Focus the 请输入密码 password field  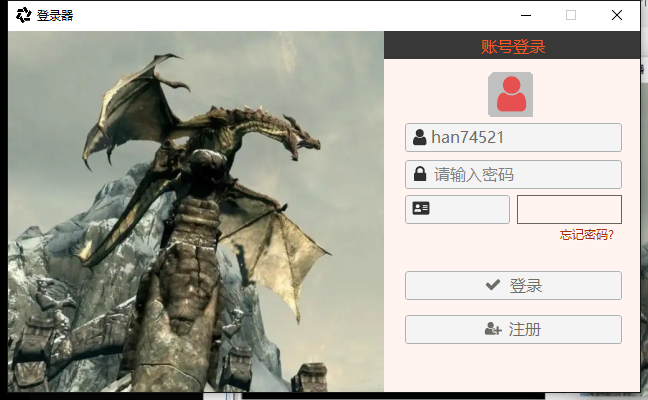513,174
